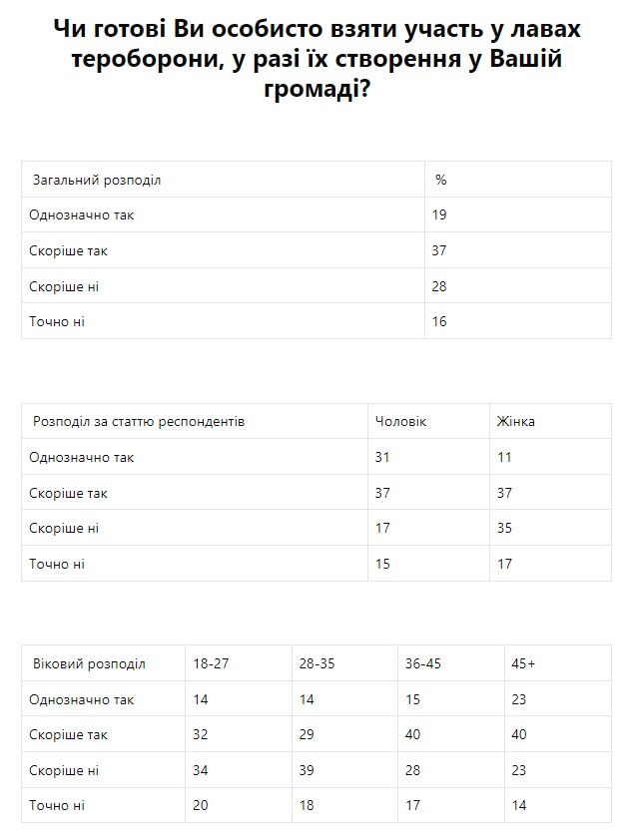Click the "Жінка" column header
The width and height of the screenshot is (628, 840).
pos(515,422)
